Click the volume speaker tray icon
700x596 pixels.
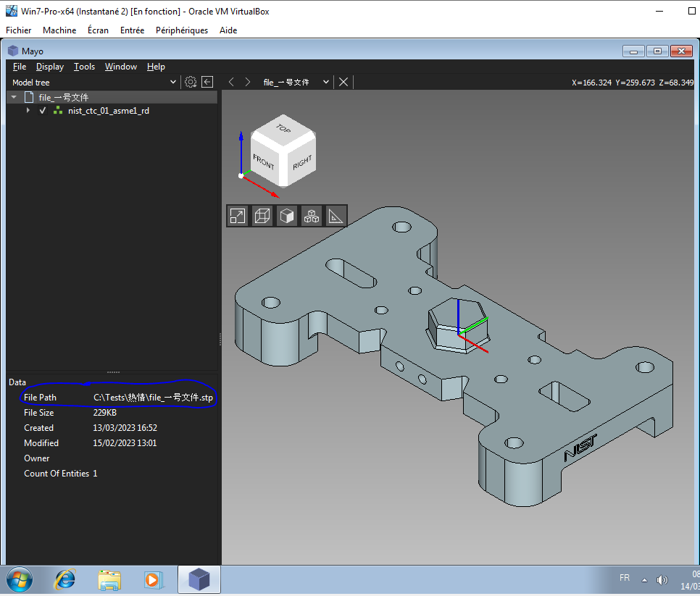pyautogui.click(x=662, y=580)
